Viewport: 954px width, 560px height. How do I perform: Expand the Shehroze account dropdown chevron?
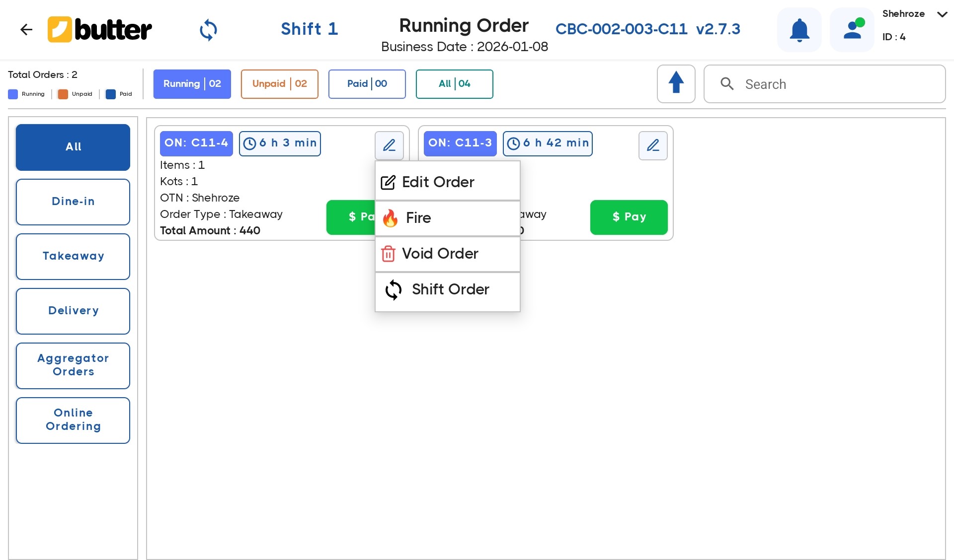[942, 14]
